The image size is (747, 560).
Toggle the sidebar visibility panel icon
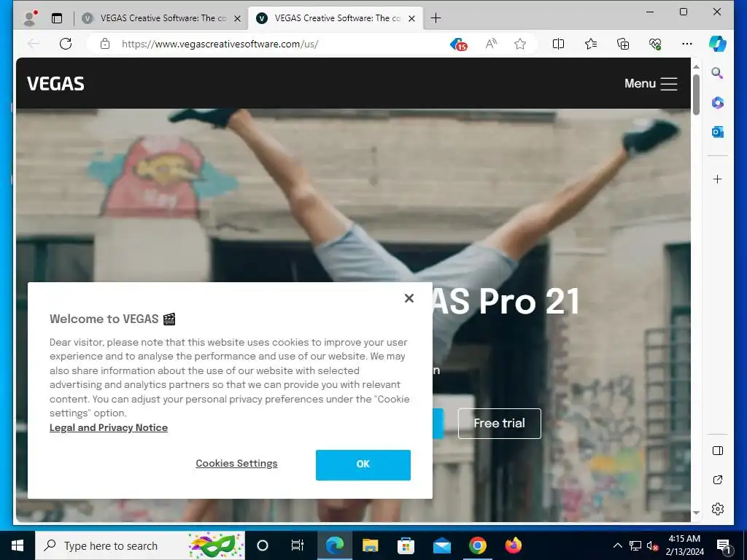(718, 451)
